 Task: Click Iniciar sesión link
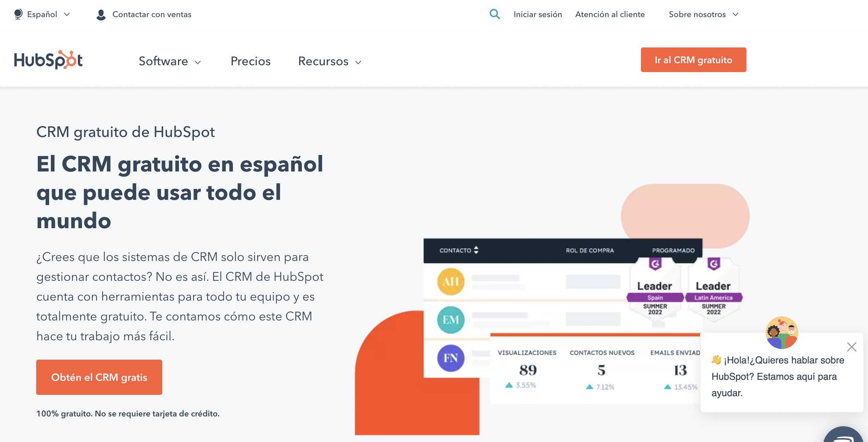point(538,14)
